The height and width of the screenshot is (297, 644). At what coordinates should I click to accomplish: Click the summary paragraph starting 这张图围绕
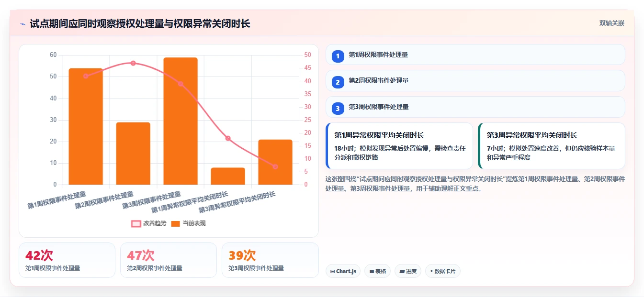click(475, 184)
